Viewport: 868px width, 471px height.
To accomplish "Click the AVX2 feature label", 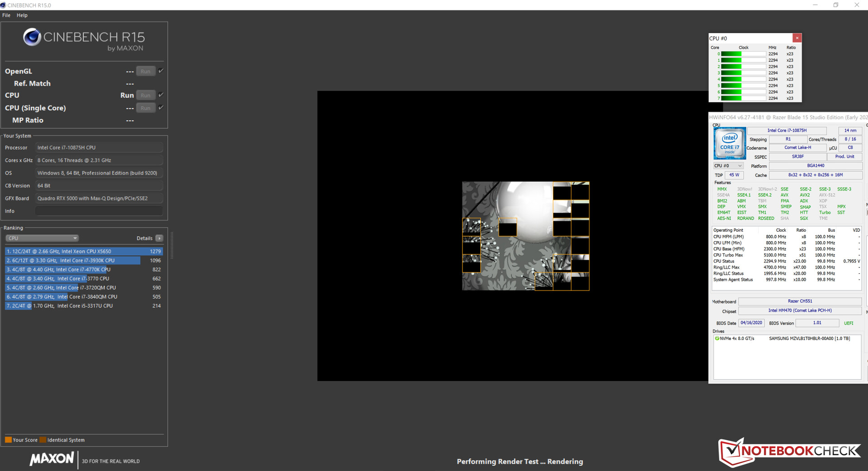I will (x=805, y=195).
